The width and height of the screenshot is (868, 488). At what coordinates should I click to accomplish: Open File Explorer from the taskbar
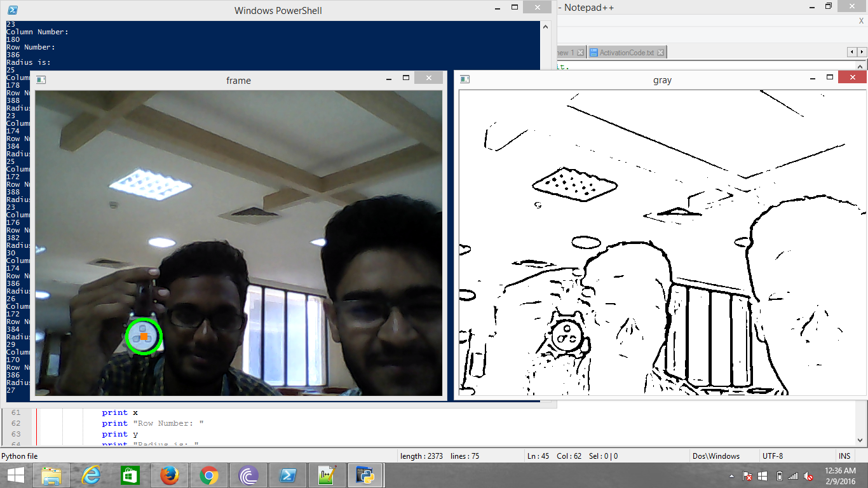coord(52,475)
